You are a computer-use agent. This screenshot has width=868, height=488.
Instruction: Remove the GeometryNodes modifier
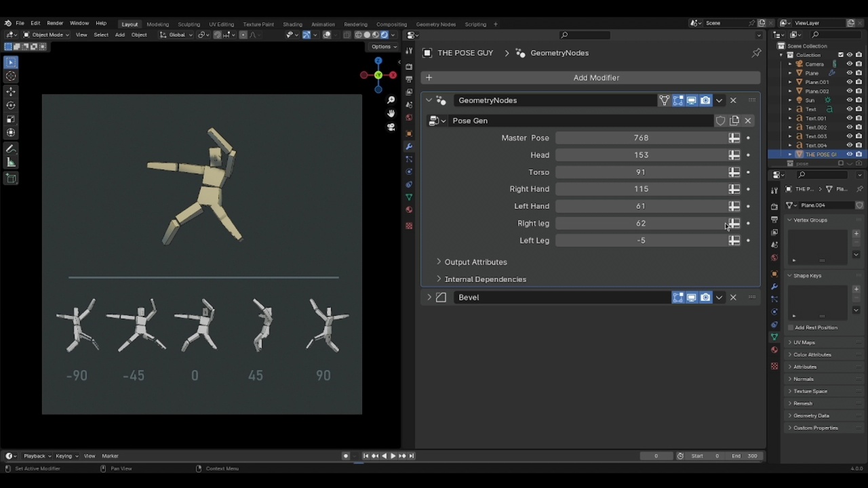(x=733, y=100)
